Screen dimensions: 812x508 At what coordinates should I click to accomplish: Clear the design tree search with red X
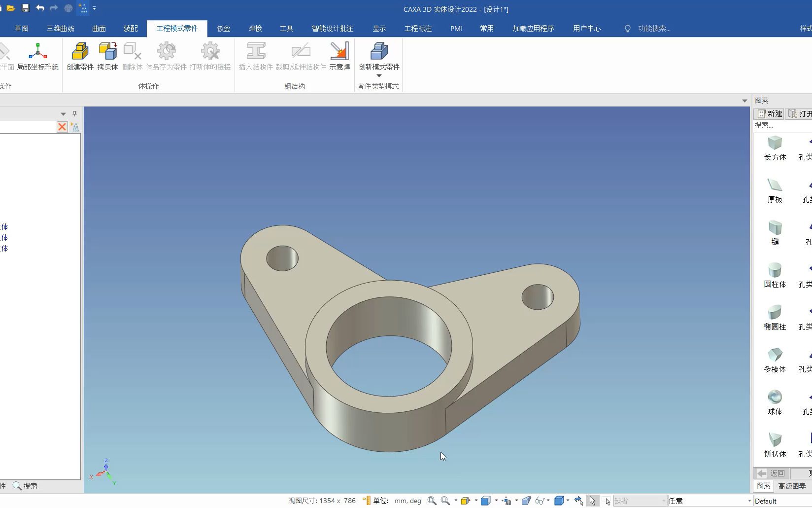[62, 127]
